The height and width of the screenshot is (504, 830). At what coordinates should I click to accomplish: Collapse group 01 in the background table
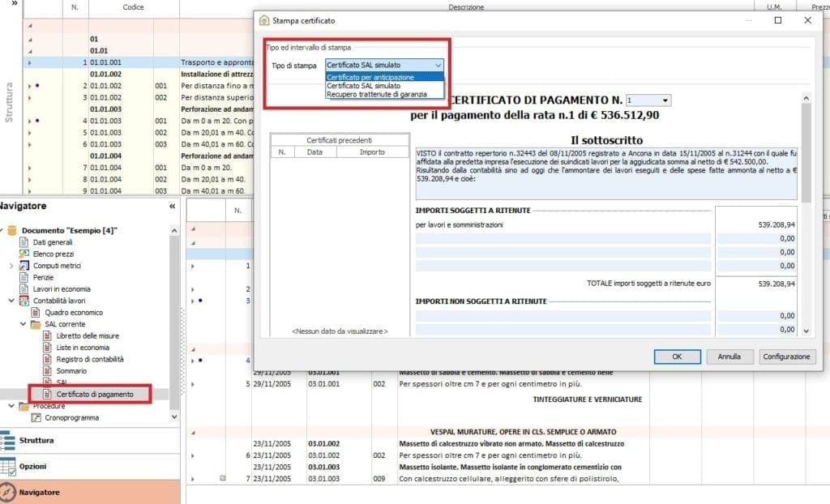point(30,39)
